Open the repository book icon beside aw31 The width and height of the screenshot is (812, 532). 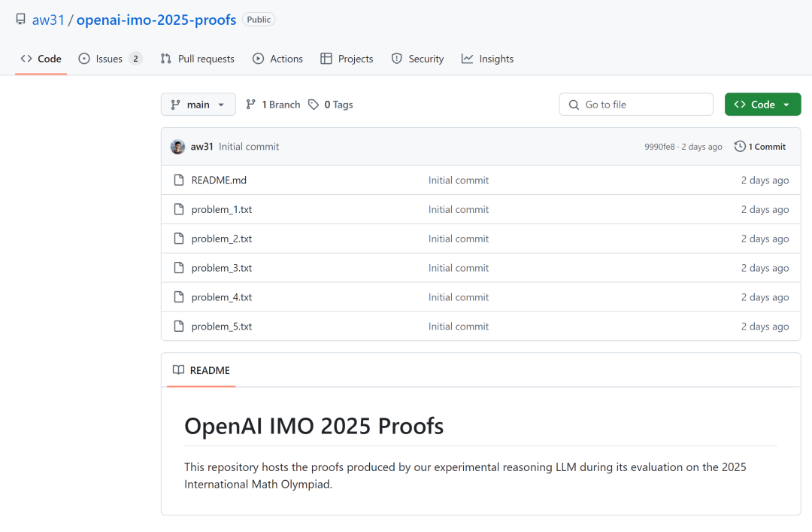[x=20, y=19]
